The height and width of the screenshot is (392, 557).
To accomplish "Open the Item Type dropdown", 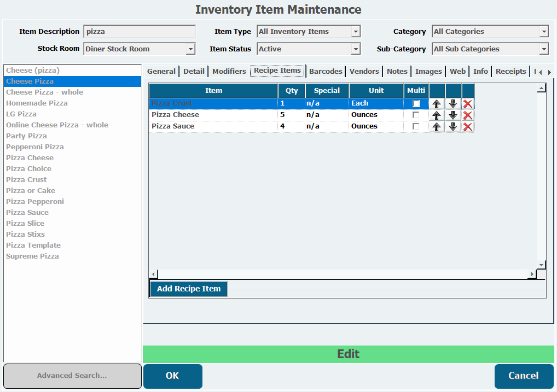I will coord(356,32).
